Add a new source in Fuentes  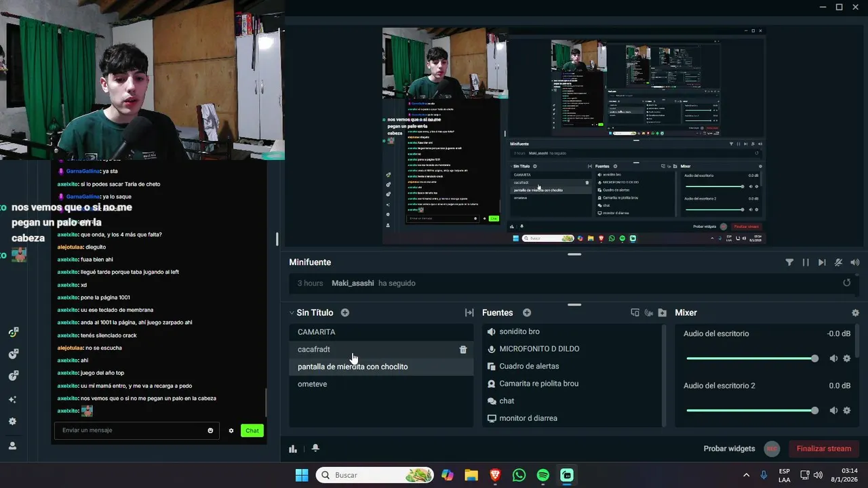(527, 312)
